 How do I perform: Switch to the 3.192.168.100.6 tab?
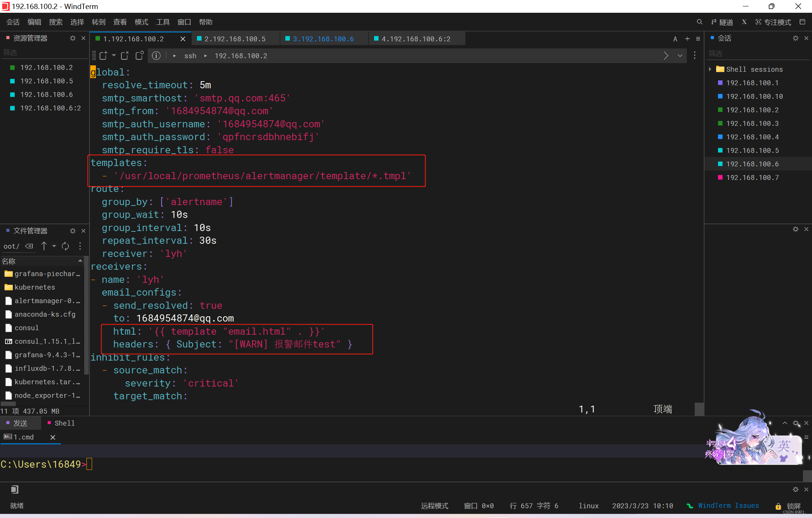tap(323, 39)
